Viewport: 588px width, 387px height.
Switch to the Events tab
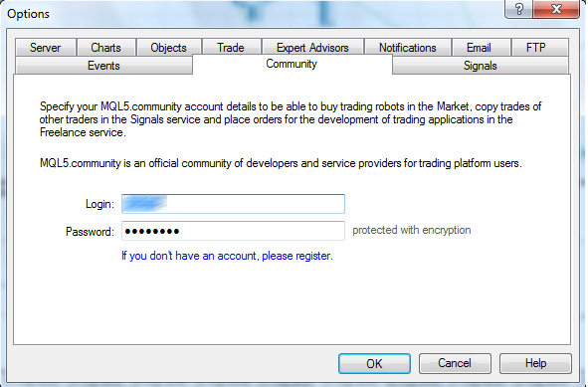(x=103, y=66)
